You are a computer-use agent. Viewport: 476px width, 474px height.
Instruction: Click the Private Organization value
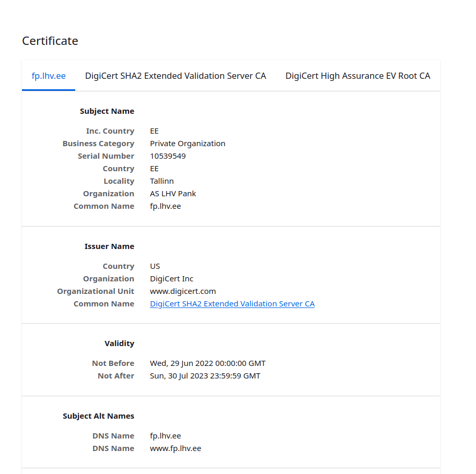(188, 144)
